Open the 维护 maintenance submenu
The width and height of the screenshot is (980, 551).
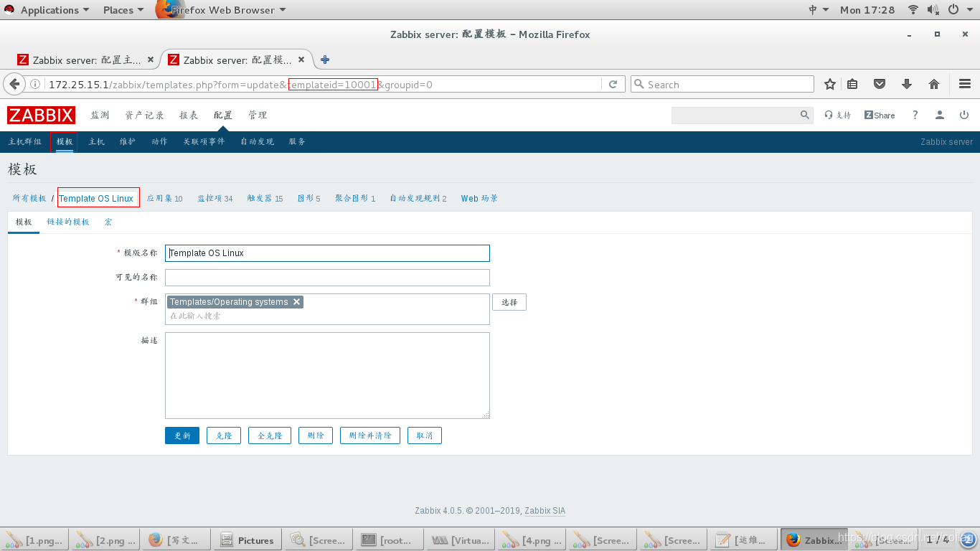point(128,142)
